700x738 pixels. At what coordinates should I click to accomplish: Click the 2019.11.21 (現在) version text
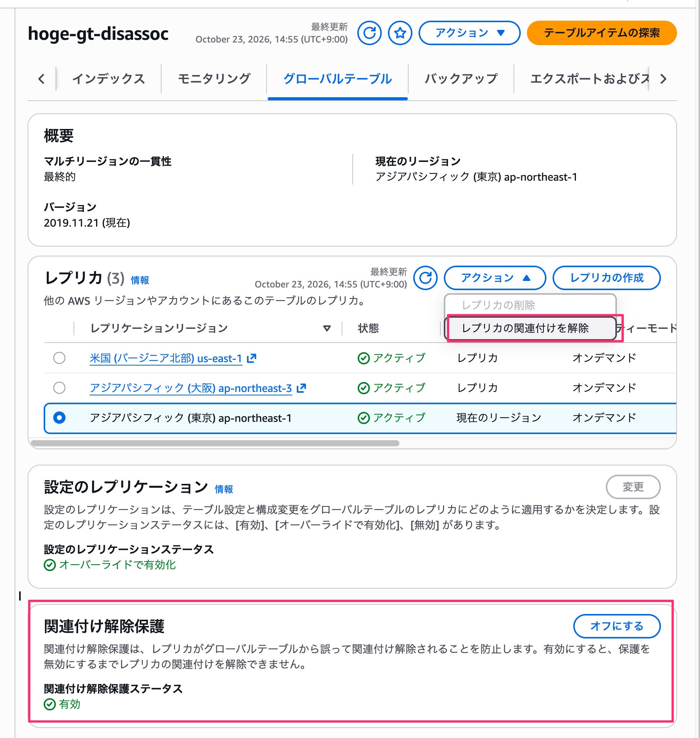pos(87,223)
